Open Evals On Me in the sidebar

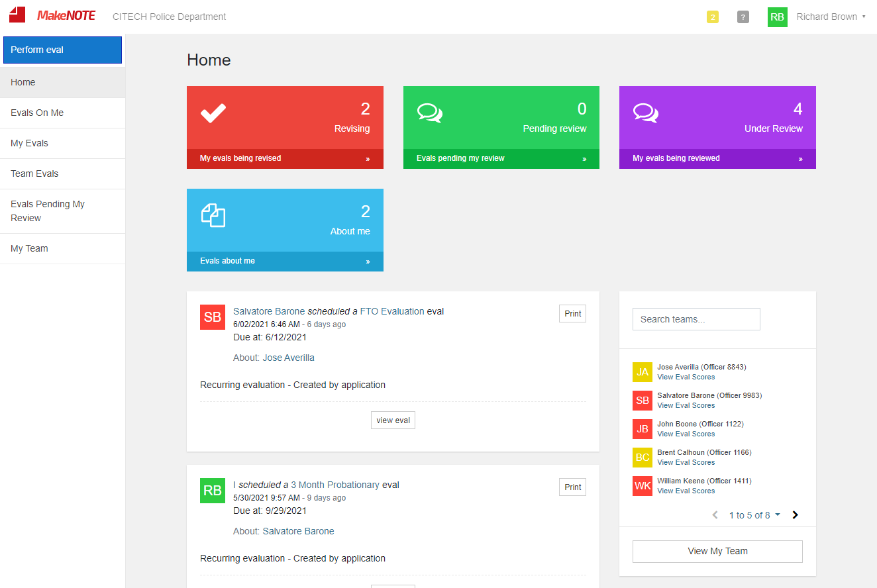[x=62, y=113]
